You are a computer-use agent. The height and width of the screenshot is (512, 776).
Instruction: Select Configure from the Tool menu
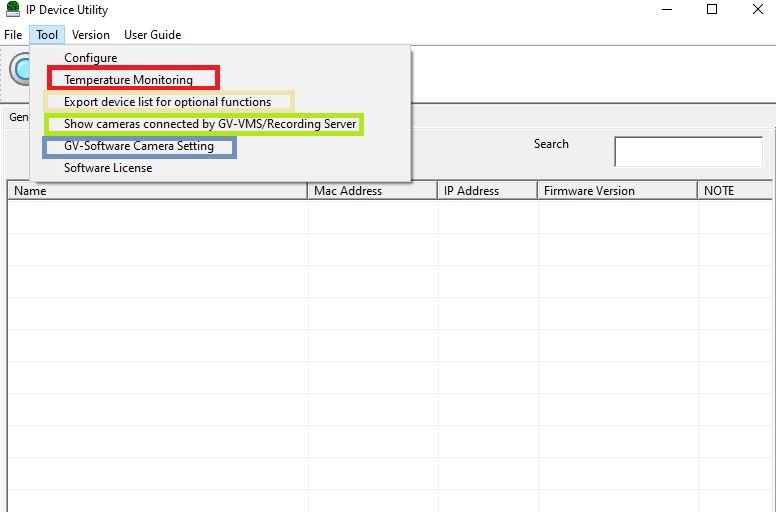click(x=220, y=58)
